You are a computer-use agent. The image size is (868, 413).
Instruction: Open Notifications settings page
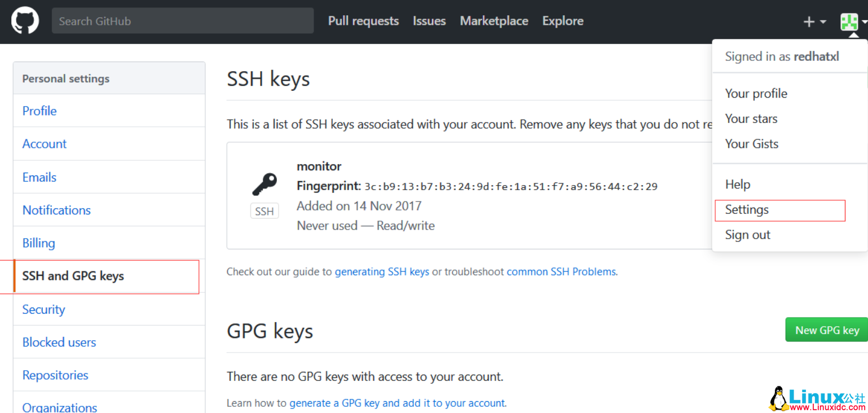[109, 210]
